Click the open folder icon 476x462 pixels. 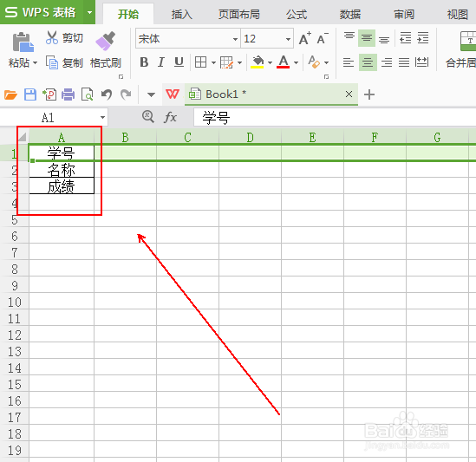pyautogui.click(x=10, y=94)
